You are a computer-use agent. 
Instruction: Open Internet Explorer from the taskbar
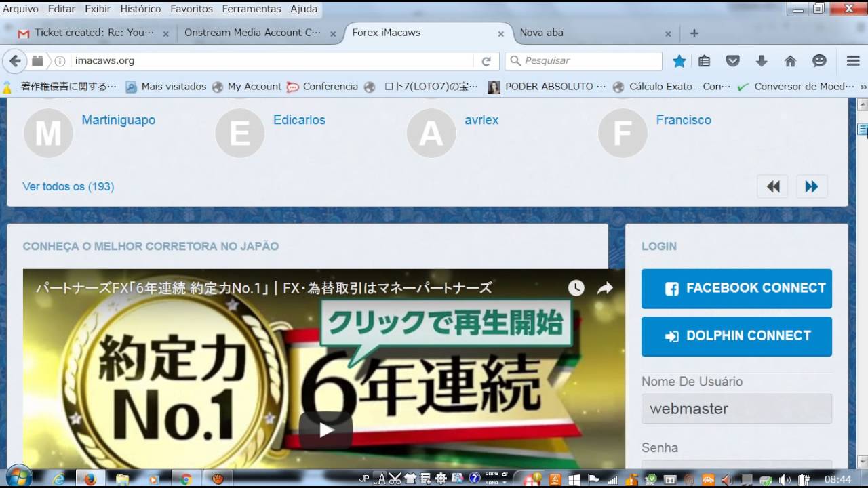pos(59,479)
